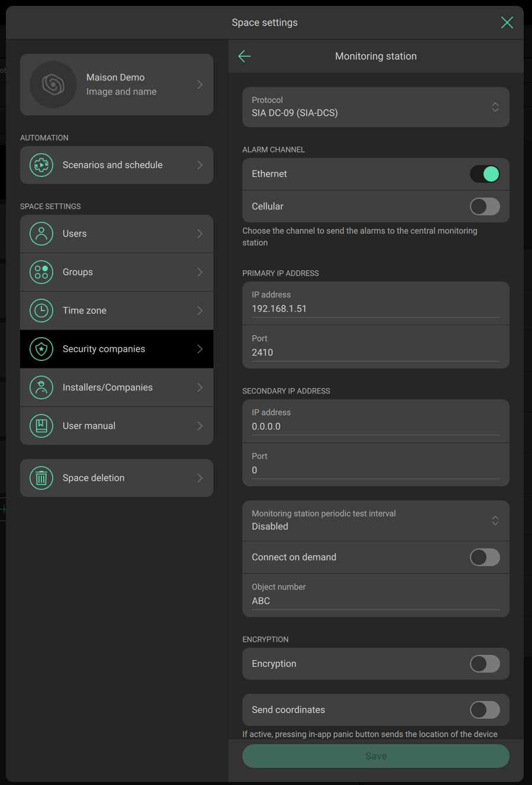Open the User manual item
This screenshot has width=532, height=785.
coord(116,426)
